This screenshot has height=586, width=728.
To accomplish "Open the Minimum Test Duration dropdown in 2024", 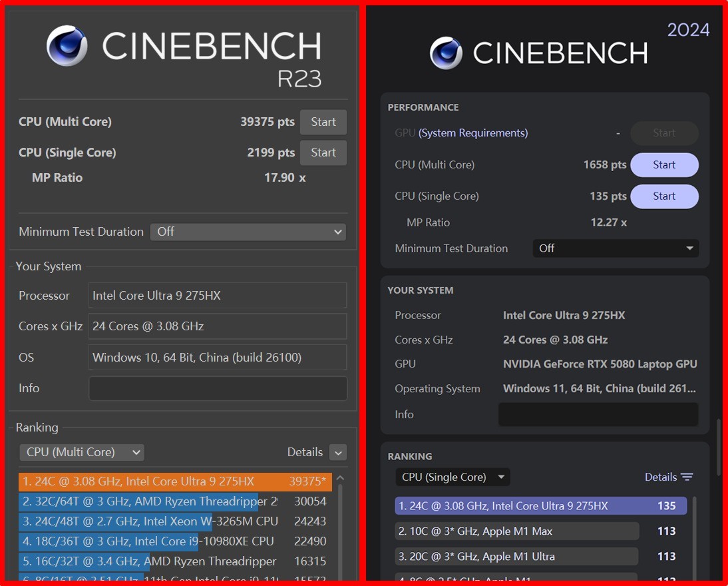I will [615, 248].
